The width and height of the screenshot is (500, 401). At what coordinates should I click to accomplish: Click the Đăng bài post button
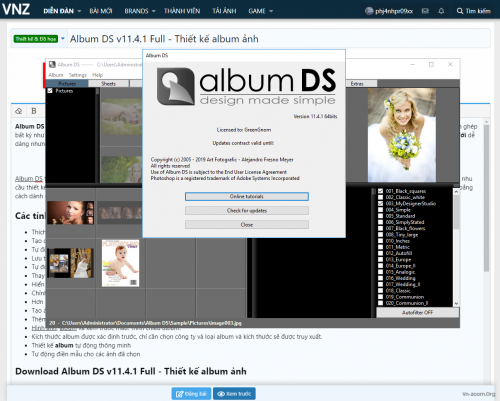point(191,394)
